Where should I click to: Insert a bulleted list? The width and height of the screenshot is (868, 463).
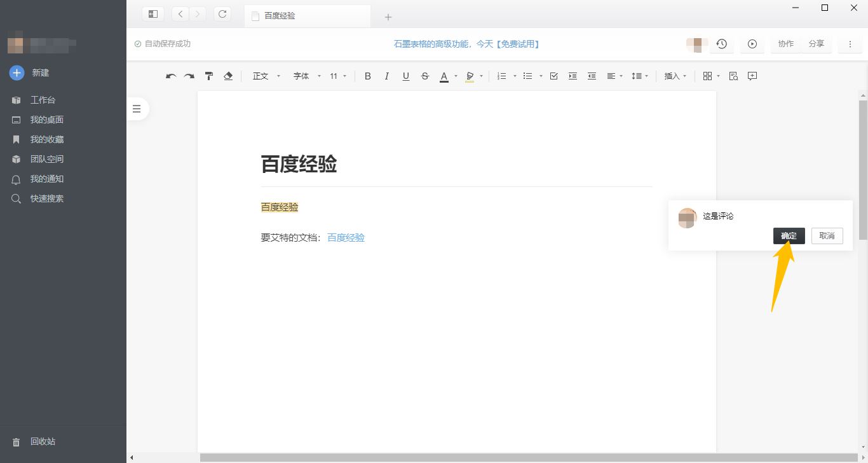pos(527,76)
